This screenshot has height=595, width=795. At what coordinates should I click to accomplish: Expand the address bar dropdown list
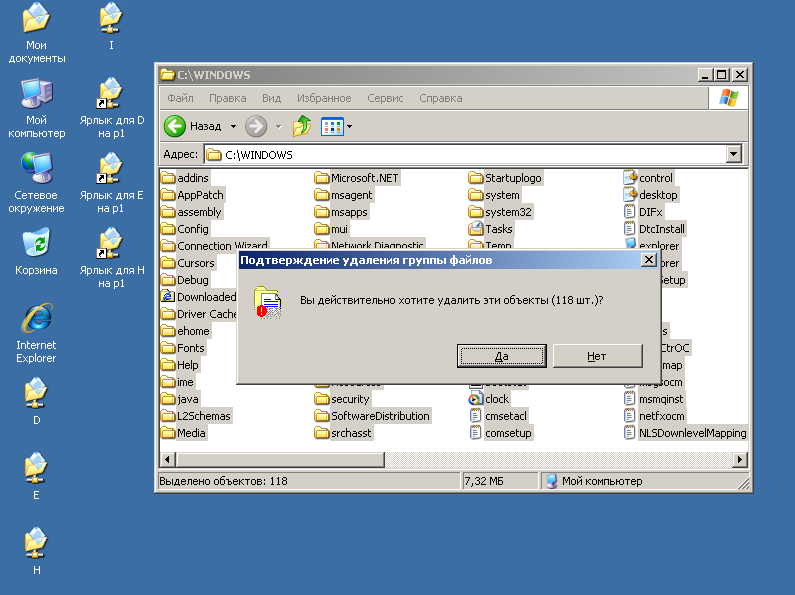coord(734,154)
